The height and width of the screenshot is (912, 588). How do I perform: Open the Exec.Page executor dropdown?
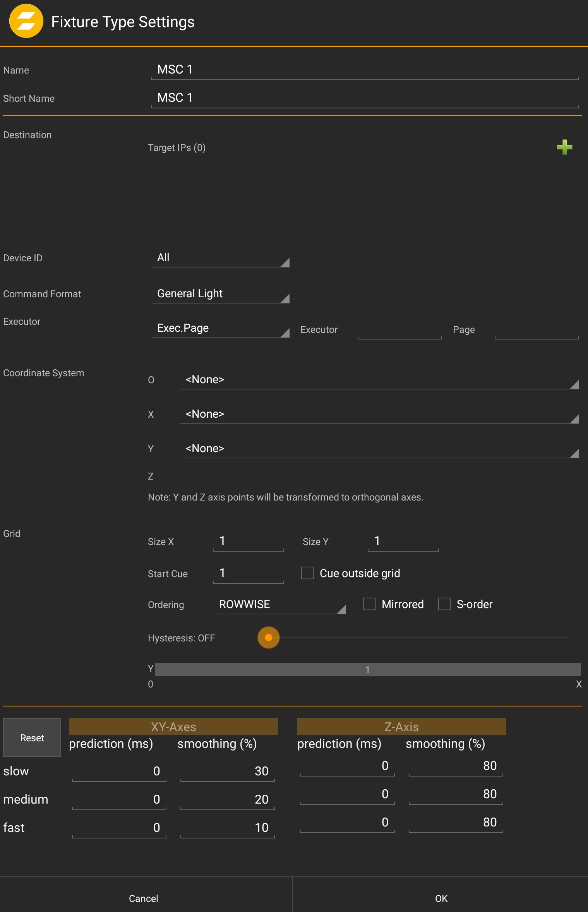220,328
